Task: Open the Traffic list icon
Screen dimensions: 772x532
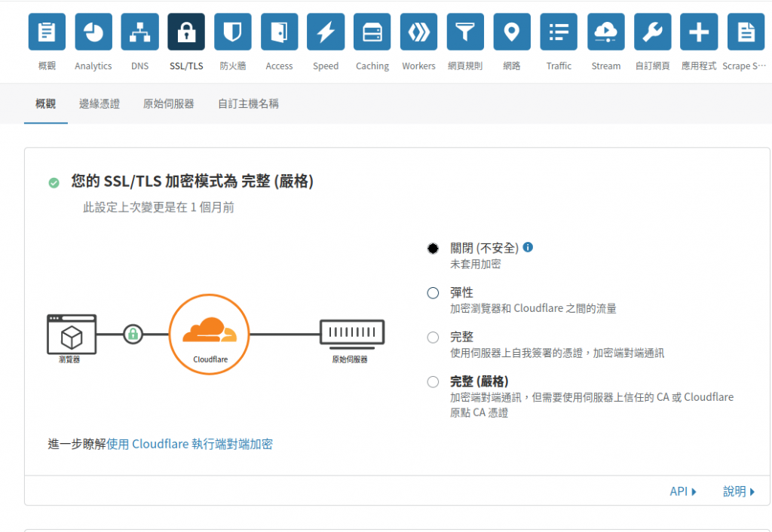Action: tap(559, 32)
